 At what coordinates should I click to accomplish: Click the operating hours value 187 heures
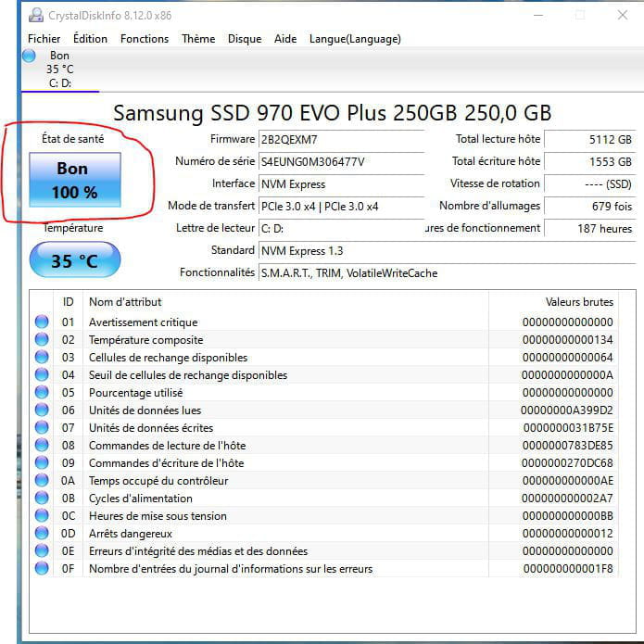pyautogui.click(x=589, y=228)
